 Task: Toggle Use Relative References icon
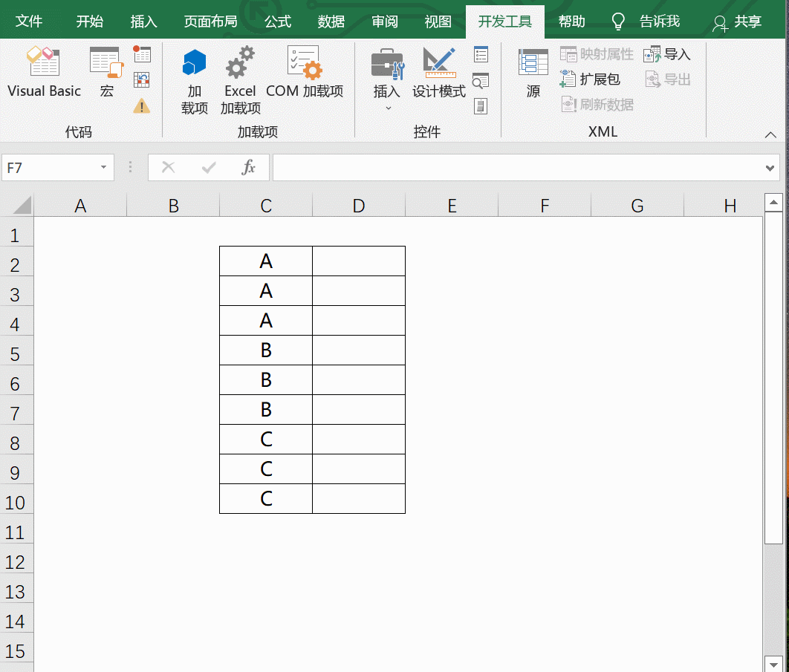(142, 80)
